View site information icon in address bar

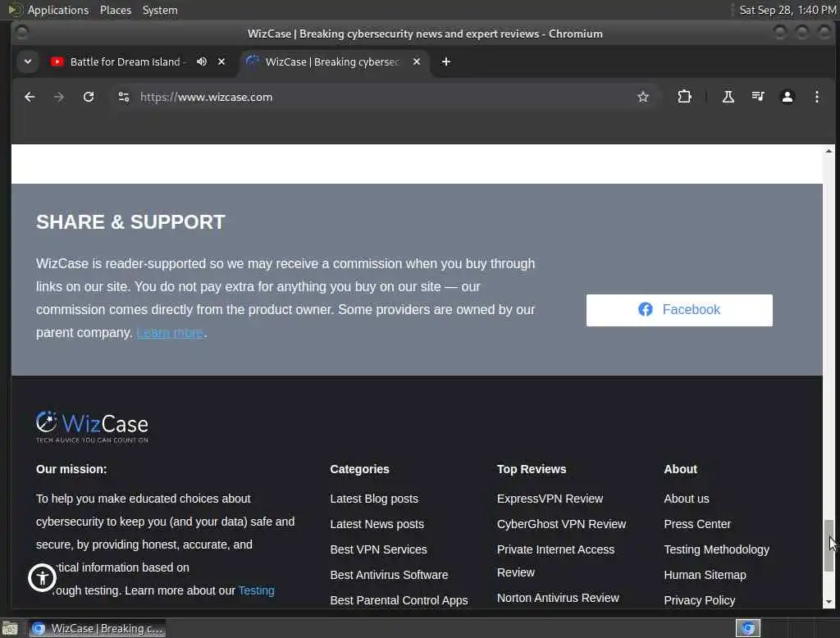tap(124, 97)
